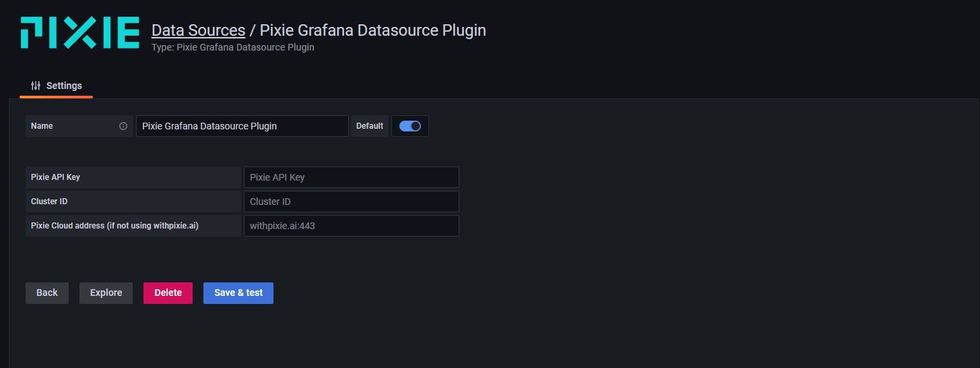This screenshot has width=980, height=368.
Task: Click the Pixie logo
Action: coord(79,33)
